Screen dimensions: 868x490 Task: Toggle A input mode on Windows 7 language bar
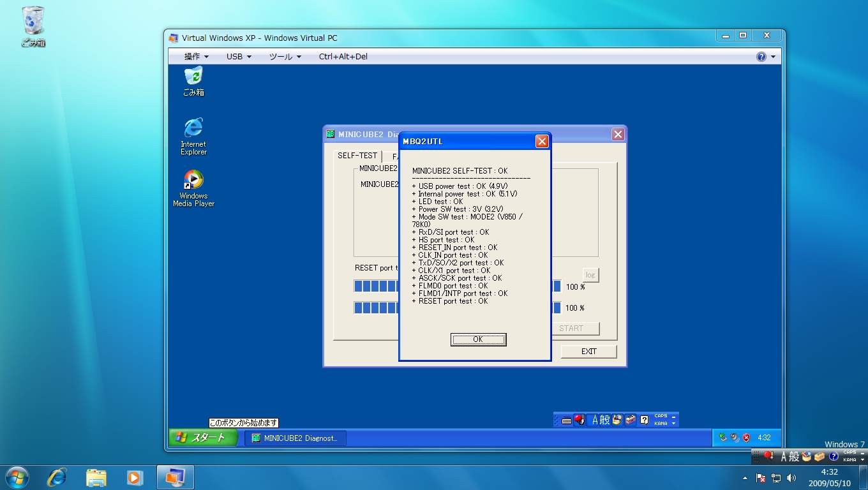click(x=784, y=456)
